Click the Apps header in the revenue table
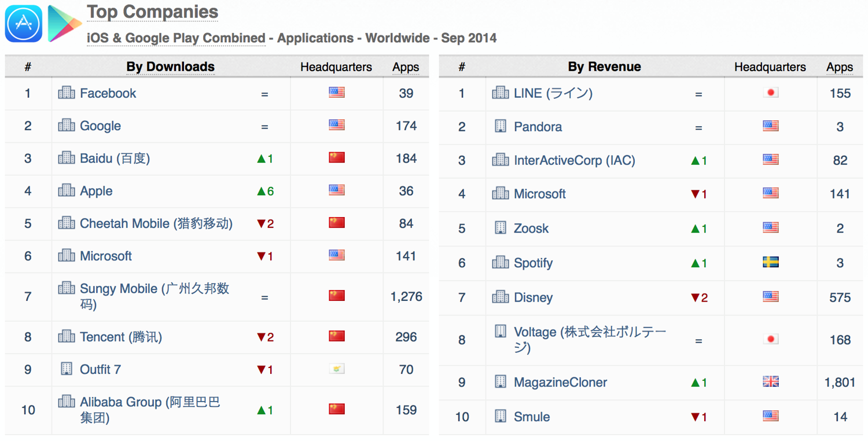The image size is (868, 441). click(840, 67)
